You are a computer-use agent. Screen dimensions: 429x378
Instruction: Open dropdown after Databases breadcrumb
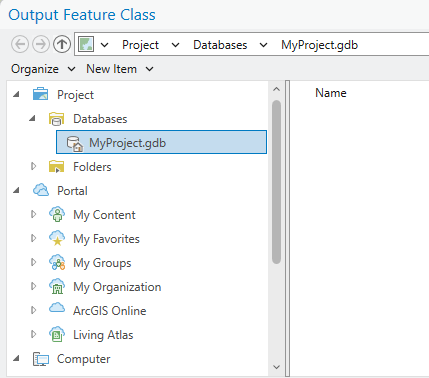tap(263, 45)
